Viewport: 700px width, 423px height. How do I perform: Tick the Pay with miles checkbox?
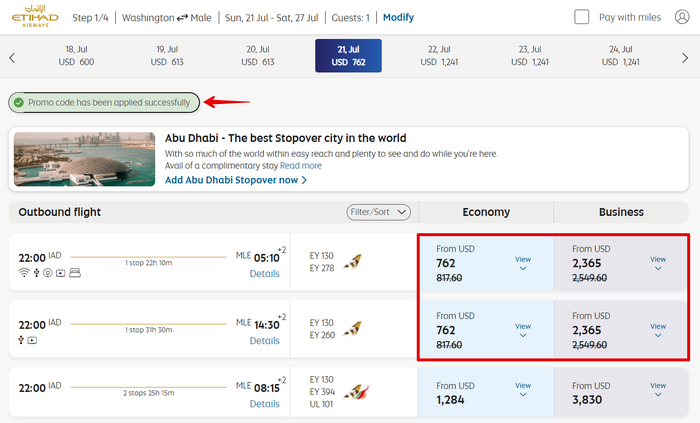(x=581, y=17)
